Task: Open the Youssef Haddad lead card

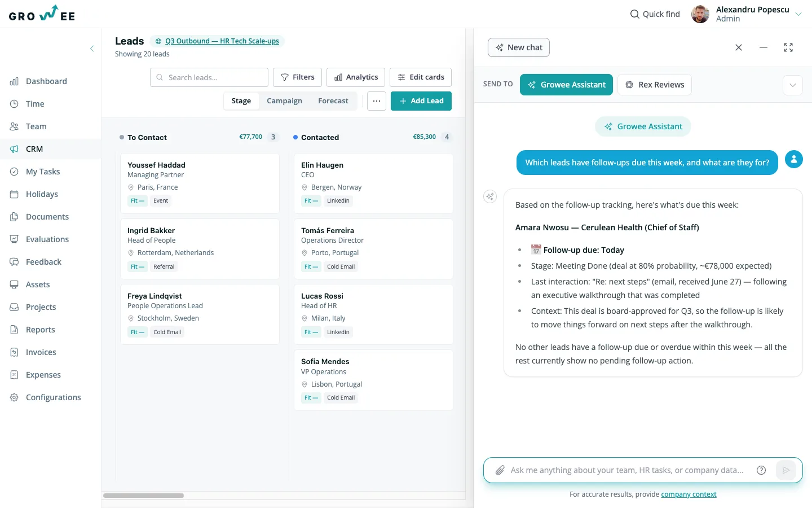Action: click(200, 183)
